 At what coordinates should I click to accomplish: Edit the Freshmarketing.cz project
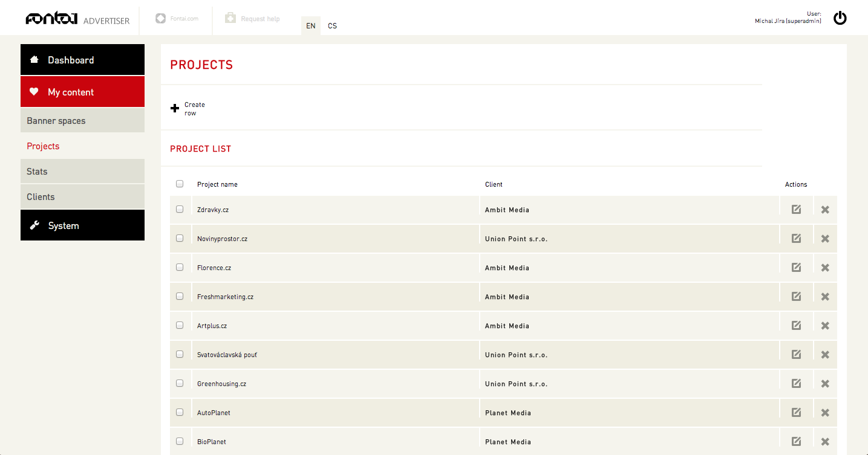tap(796, 297)
